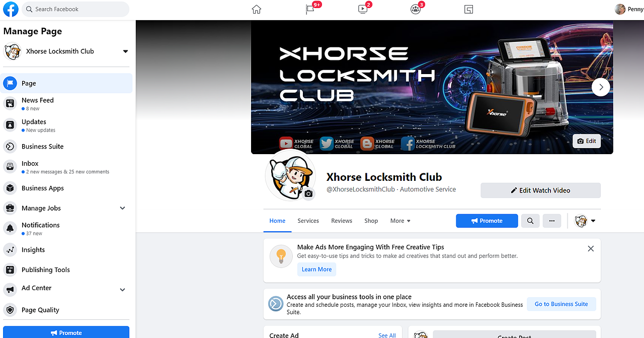
Task: Switch to the Reviews tab
Action: [342, 221]
